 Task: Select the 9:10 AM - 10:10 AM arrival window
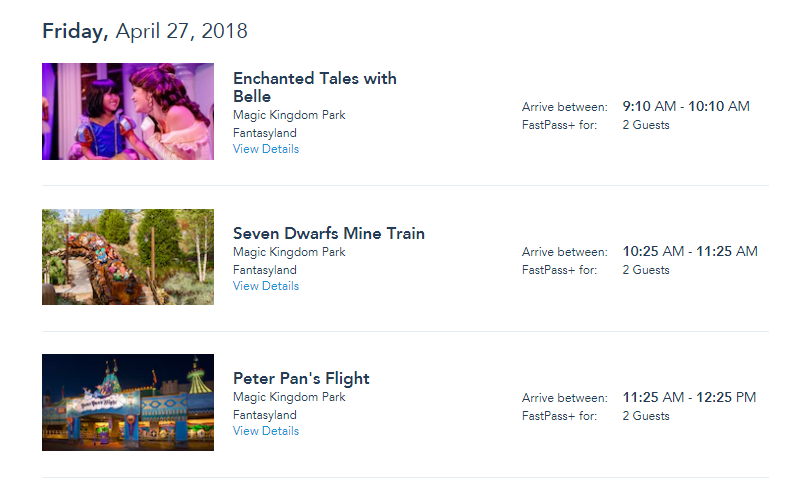pos(686,106)
